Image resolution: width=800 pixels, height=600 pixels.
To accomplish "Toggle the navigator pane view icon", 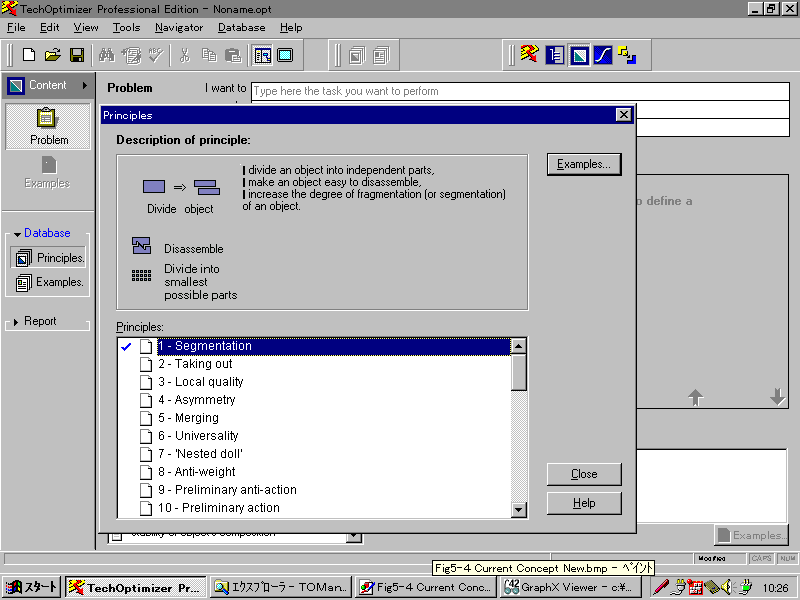I will pos(263,55).
